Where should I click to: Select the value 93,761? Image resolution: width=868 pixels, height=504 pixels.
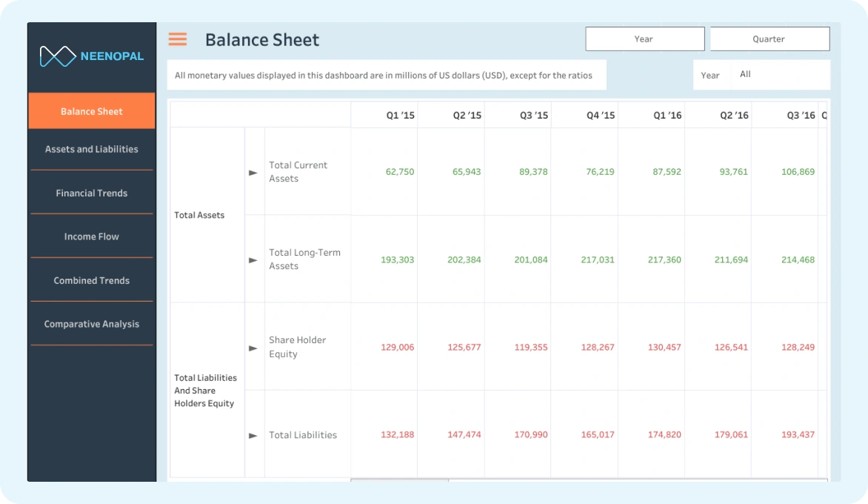coord(733,172)
